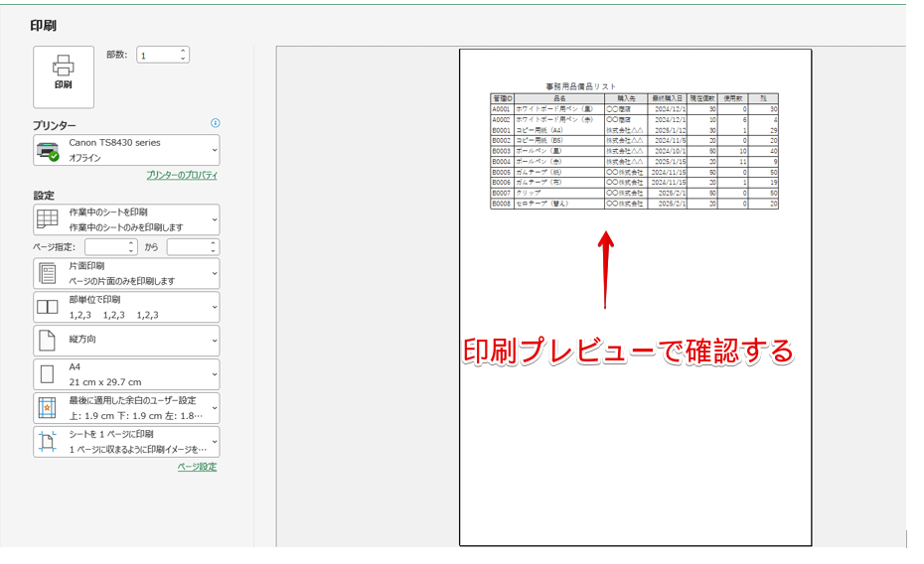Open プリンターのプロパティ link
The height and width of the screenshot is (564, 924).
pyautogui.click(x=182, y=175)
